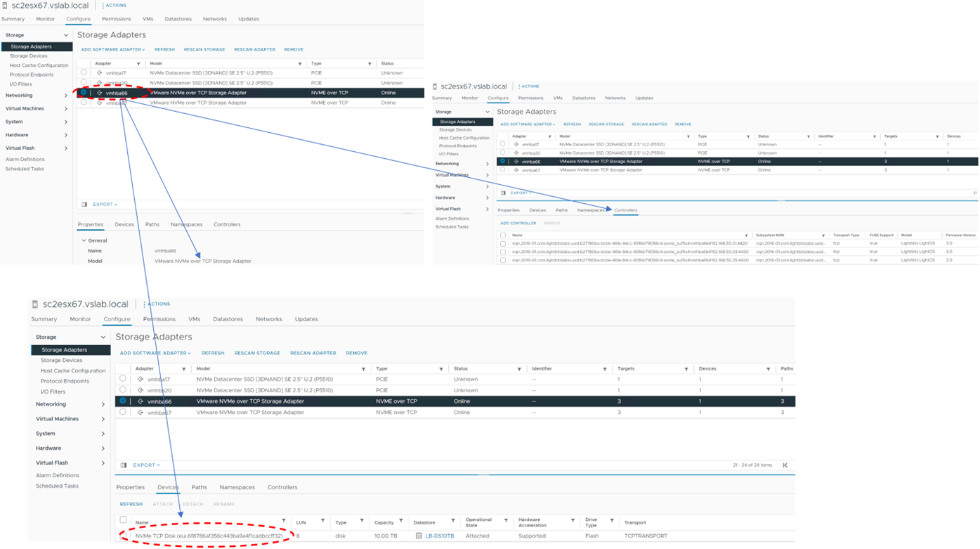The width and height of the screenshot is (980, 549).
Task: Open Host Cache Configuration in Properties view sidebar
Action: click(39, 65)
